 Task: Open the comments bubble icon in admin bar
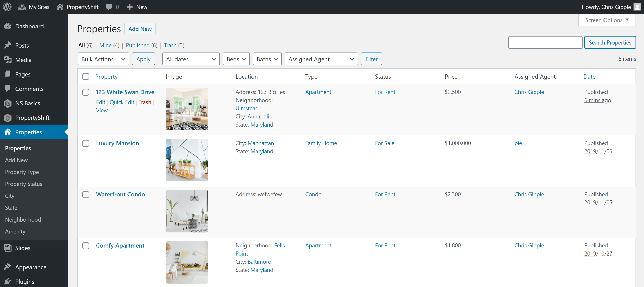(109, 7)
